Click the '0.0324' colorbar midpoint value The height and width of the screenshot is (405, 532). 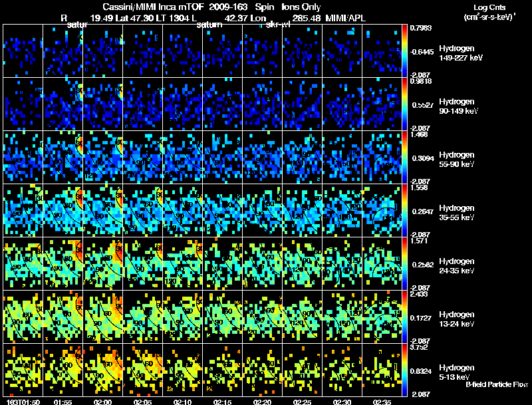[x=421, y=371]
